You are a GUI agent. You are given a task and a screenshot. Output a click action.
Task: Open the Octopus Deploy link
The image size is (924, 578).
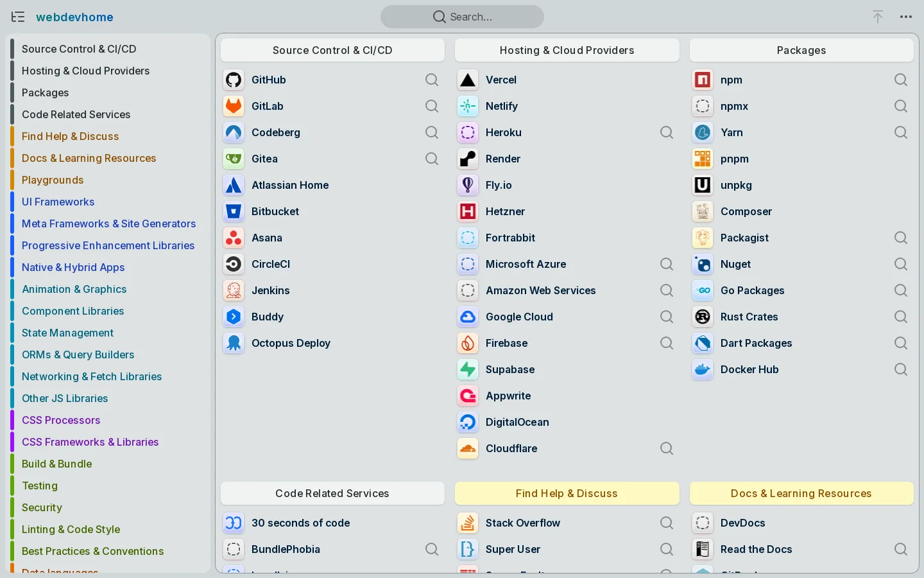click(x=291, y=343)
